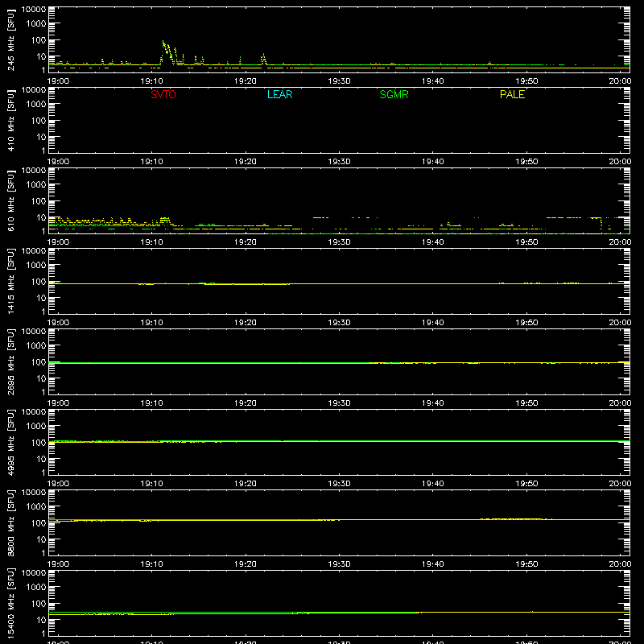
Task: Select the 410 MHz [SFU] axis title
Action: click(10, 120)
